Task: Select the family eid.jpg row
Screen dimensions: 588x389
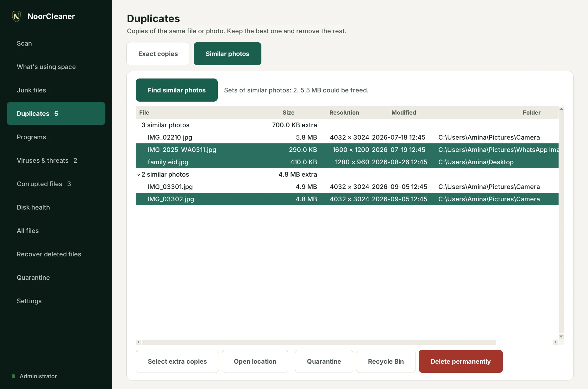Action: click(x=347, y=162)
